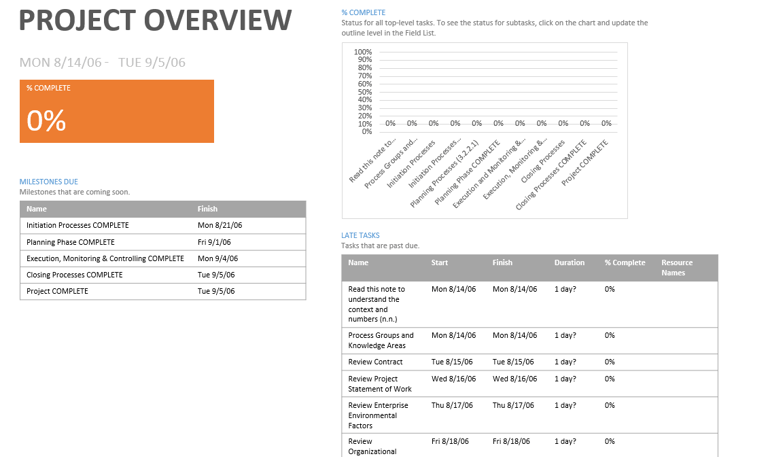768x457 pixels.
Task: Select the Planning Phase COMPLETE milestone row
Action: coord(163,242)
